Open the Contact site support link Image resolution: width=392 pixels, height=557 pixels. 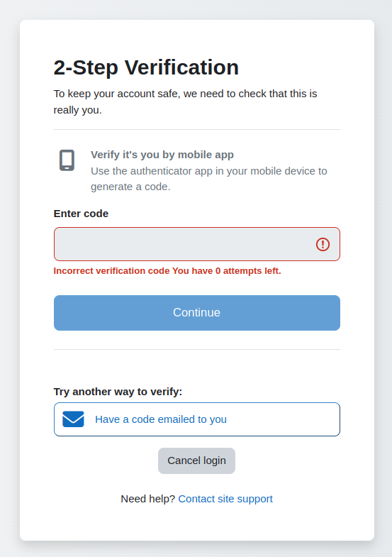click(x=225, y=499)
